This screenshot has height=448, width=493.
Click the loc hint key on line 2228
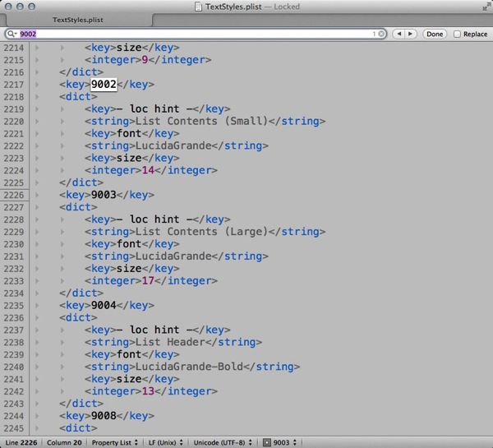[x=154, y=219]
